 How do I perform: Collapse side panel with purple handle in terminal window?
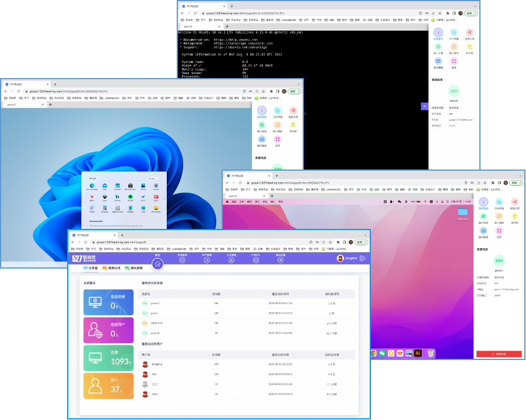425,106
